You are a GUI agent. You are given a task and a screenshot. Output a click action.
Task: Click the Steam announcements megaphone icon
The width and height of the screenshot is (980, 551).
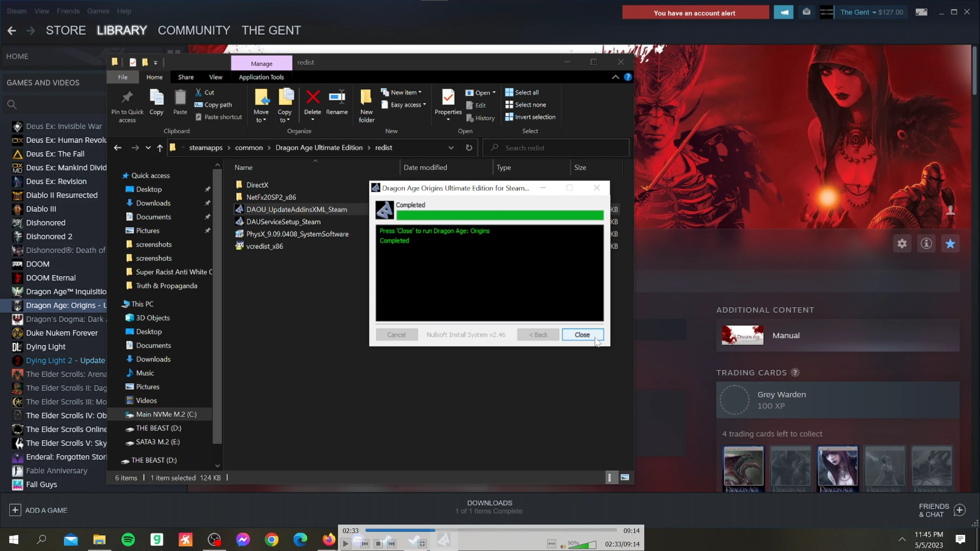tap(784, 13)
